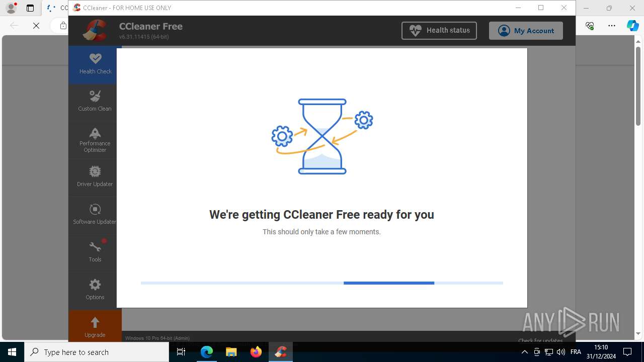Stop page loading in Edge browser
Screen dimensions: 644x362
[x=36, y=26]
